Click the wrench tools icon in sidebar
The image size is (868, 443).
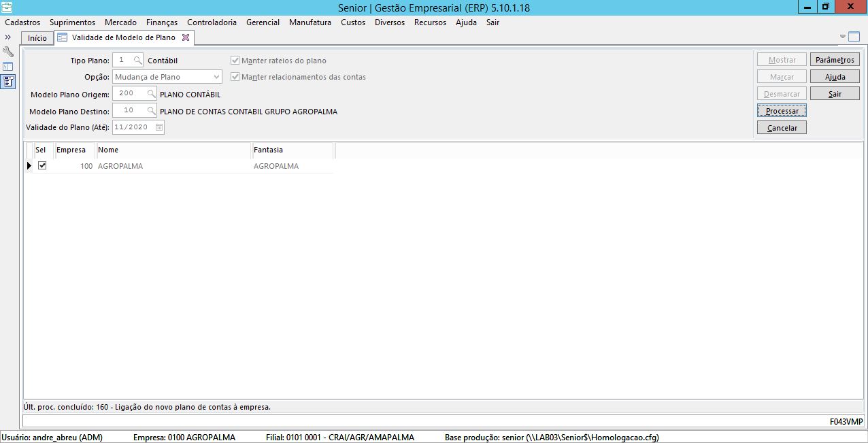click(8, 52)
